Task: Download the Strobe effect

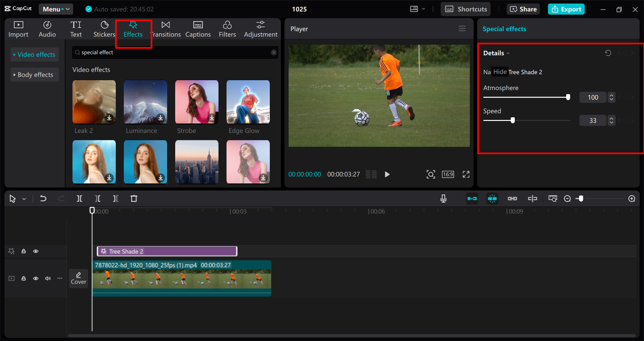Action: pos(212,118)
